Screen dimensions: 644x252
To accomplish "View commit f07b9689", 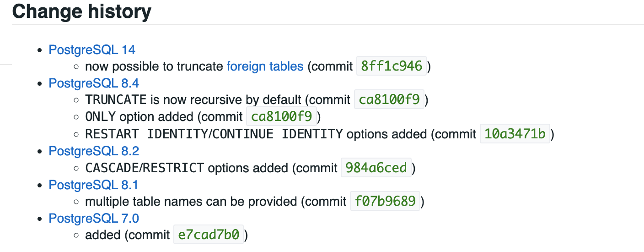I will 385,201.
